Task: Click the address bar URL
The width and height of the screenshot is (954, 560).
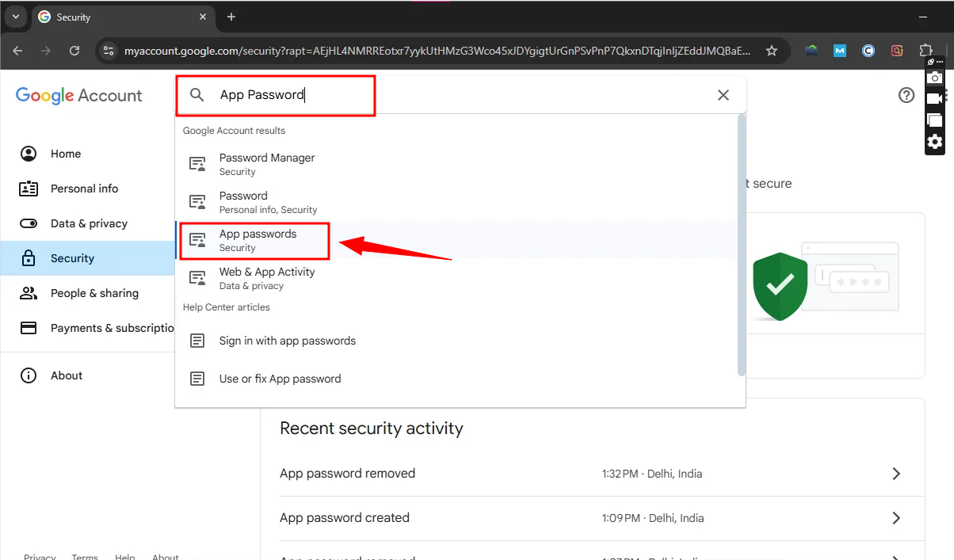Action: pyautogui.click(x=437, y=51)
